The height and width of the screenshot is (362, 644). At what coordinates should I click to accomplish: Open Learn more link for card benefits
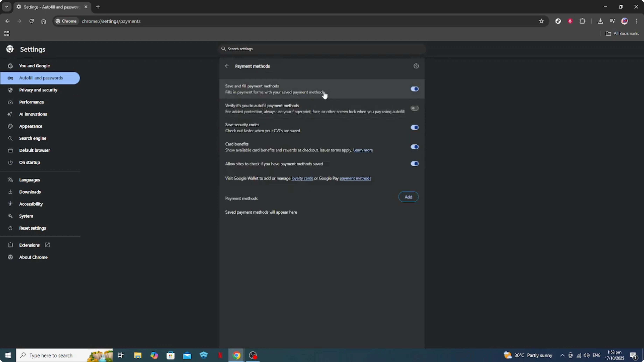coord(363,150)
